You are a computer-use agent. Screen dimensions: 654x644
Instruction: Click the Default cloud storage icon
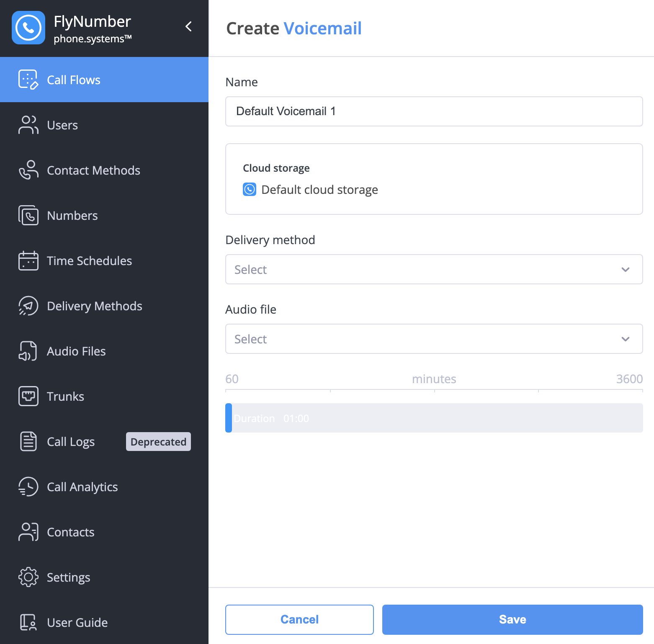coord(250,189)
